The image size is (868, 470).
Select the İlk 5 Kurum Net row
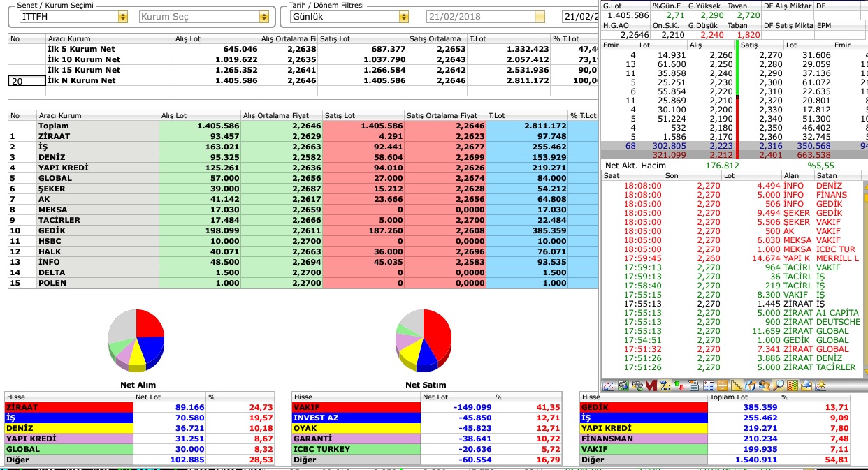pyautogui.click(x=303, y=50)
